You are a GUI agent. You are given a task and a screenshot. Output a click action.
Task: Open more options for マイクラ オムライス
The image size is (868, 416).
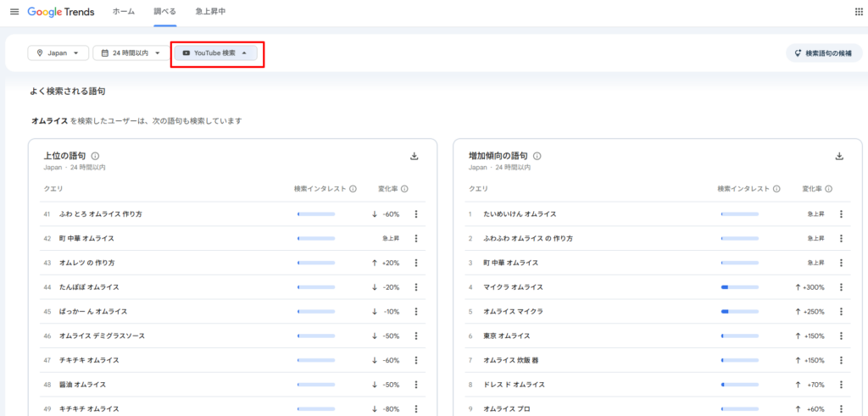(x=842, y=287)
